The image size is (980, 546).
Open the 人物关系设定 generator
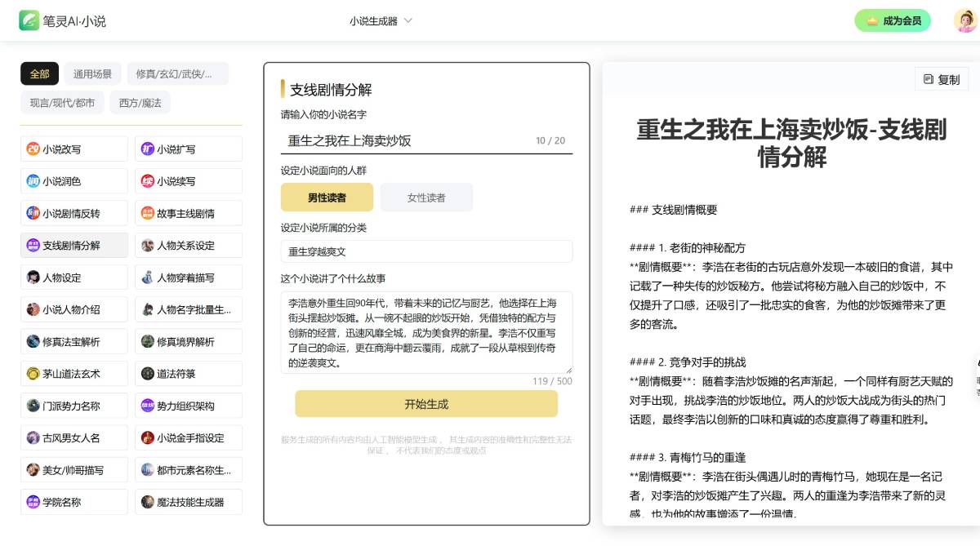[x=189, y=245]
